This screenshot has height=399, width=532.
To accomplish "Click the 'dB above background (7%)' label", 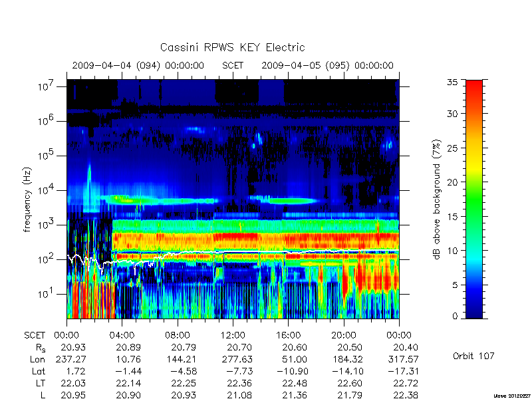I will [437, 199].
